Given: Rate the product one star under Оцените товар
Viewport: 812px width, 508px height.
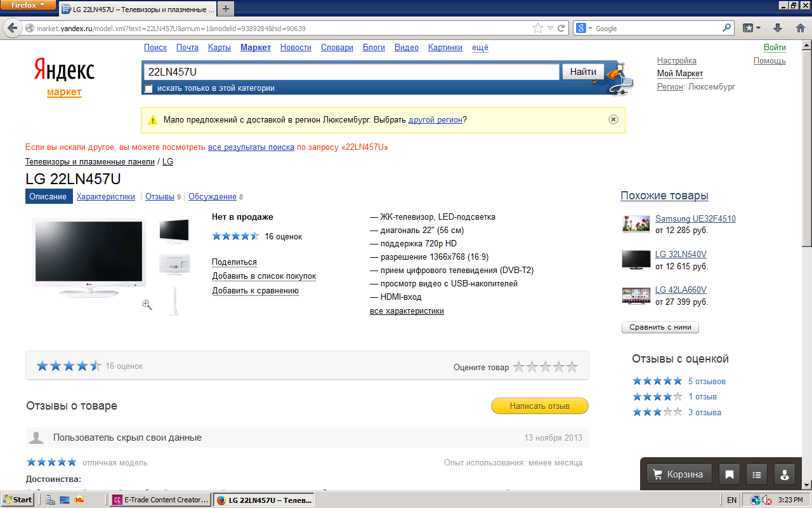Looking at the screenshot, I should coord(519,366).
